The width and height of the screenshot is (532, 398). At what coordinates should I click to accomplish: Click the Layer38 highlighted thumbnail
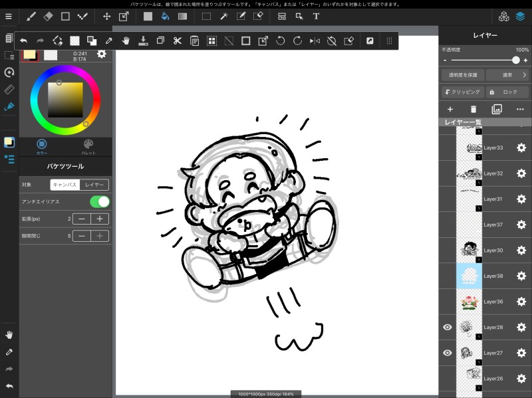pyautogui.click(x=469, y=276)
